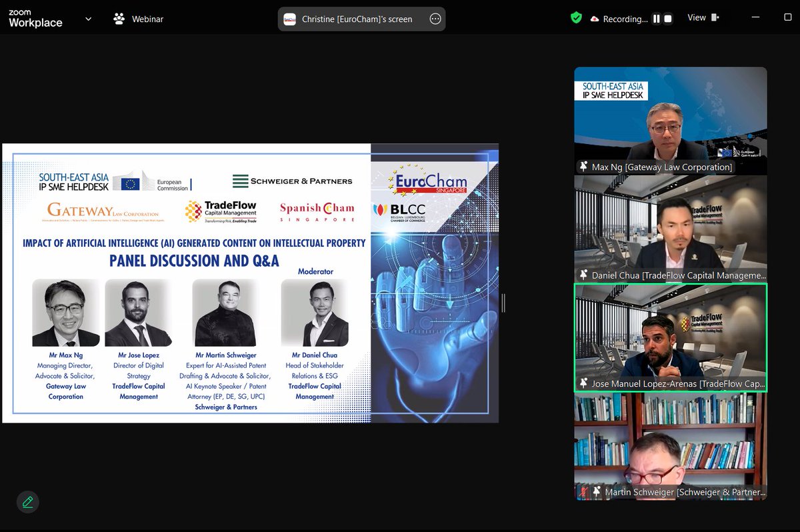Image resolution: width=800 pixels, height=532 pixels.
Task: Click Mr Daniel Chua's portrait on slide
Action: point(315,313)
